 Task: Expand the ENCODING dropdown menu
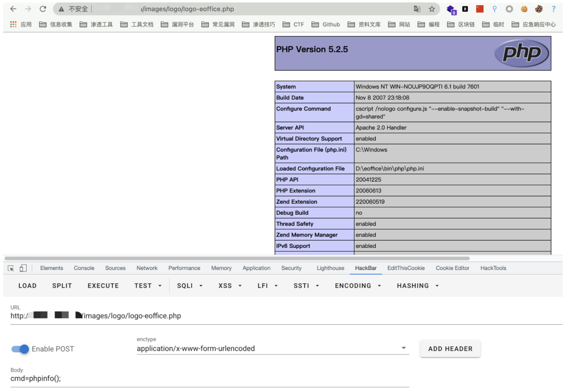pyautogui.click(x=358, y=286)
